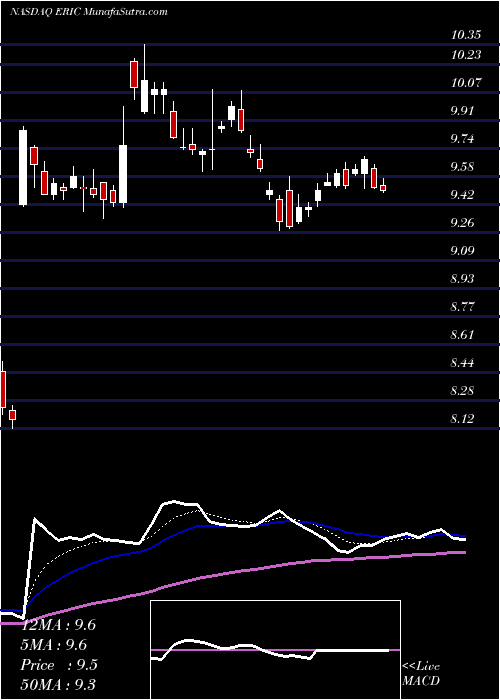The image size is (500, 700).
Task: Click the <<Live MACD label
Action: coord(421,674)
